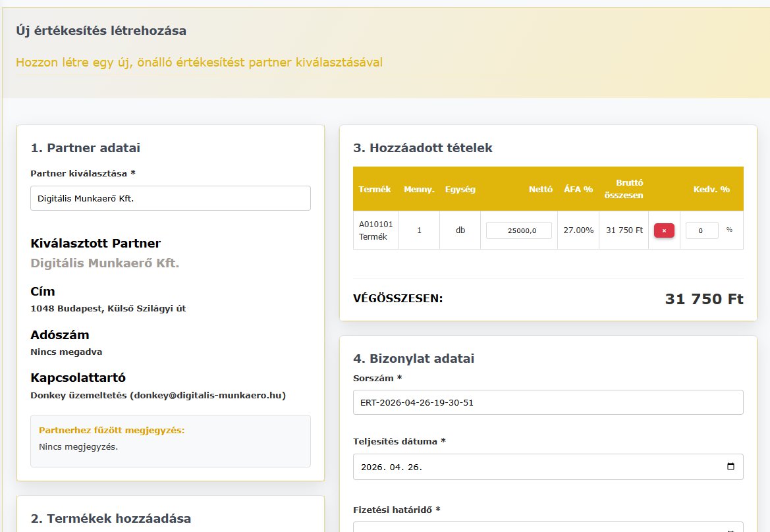Focus the Teljesítés dátuma date field
The image size is (770, 532).
tap(548, 466)
